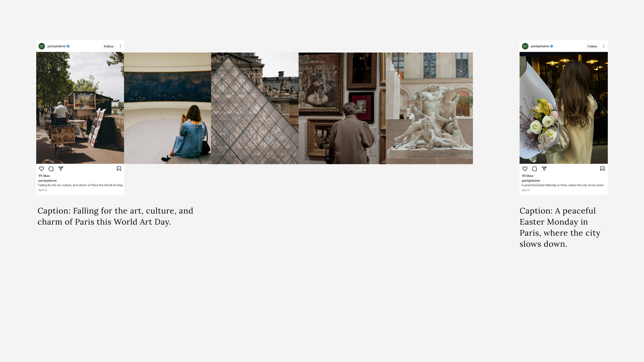Select the man viewing paintings photo
The width and height of the screenshot is (644, 362).
click(342, 108)
